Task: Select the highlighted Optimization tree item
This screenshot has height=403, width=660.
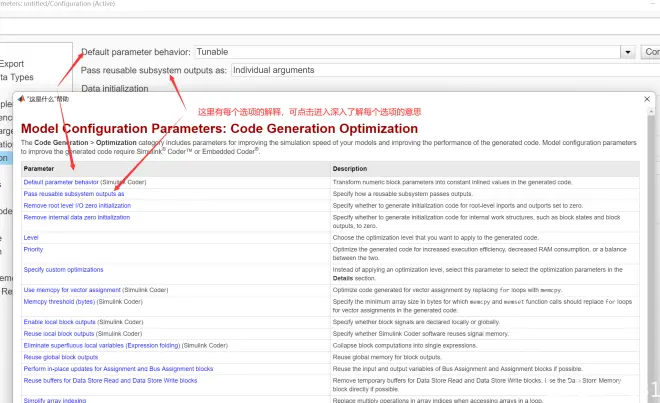Action: point(6,158)
